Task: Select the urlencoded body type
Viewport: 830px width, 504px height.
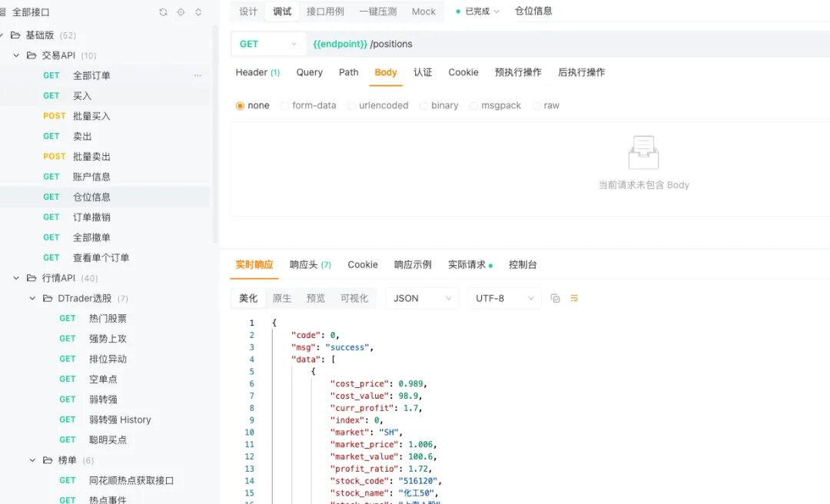Action: coord(378,105)
